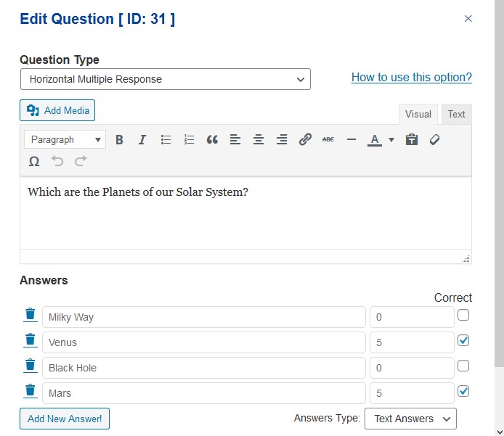Delete the Milky Way answer

(31, 314)
